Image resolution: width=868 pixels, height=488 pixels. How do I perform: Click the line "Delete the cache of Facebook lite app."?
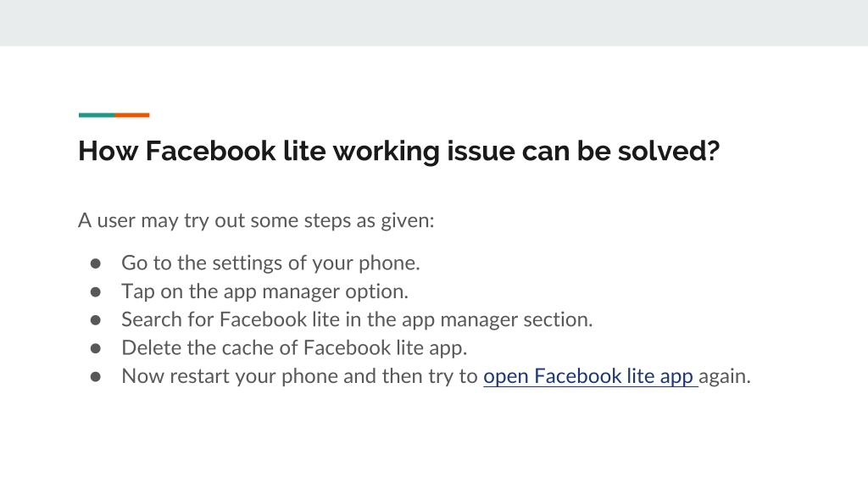click(x=294, y=347)
